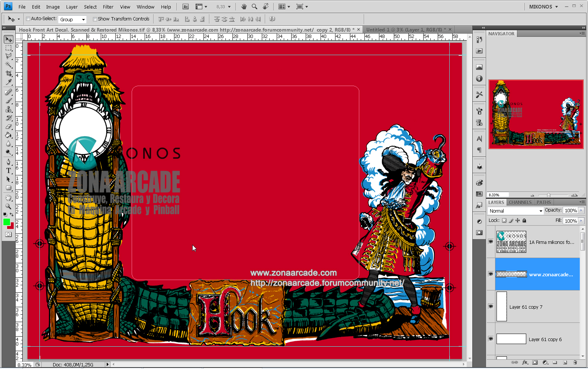Swap foreground and background colors

click(x=12, y=214)
